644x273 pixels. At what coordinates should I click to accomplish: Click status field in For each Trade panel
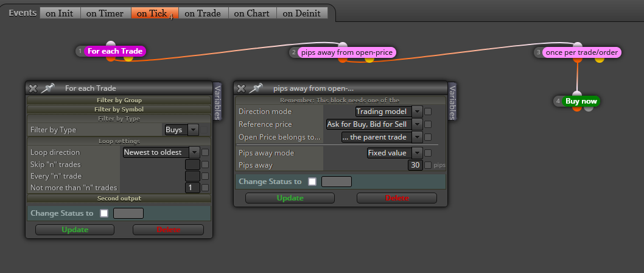[128, 213]
